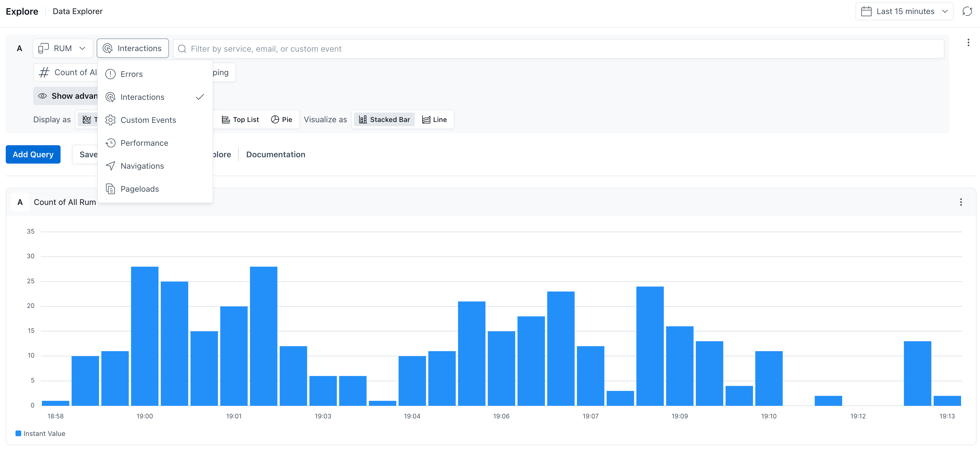980x450 pixels.
Task: Choose Performance from the event list
Action: point(144,143)
